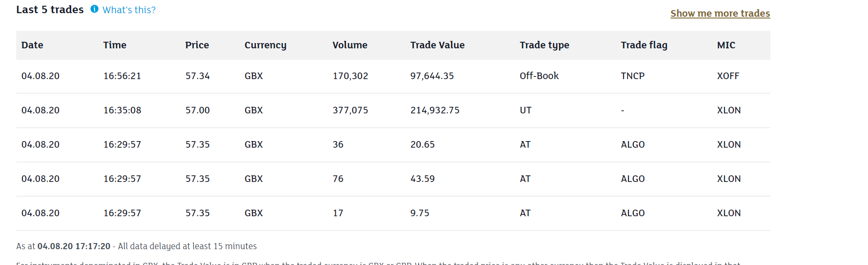Image resolution: width=868 pixels, height=265 pixels.
Task: Click the 377,075 volume cell
Action: (350, 110)
